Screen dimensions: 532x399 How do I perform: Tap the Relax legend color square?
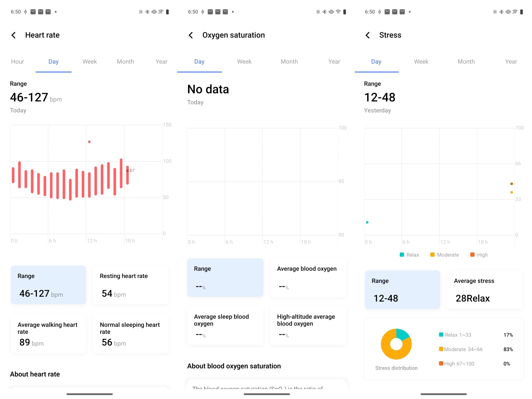coord(402,255)
